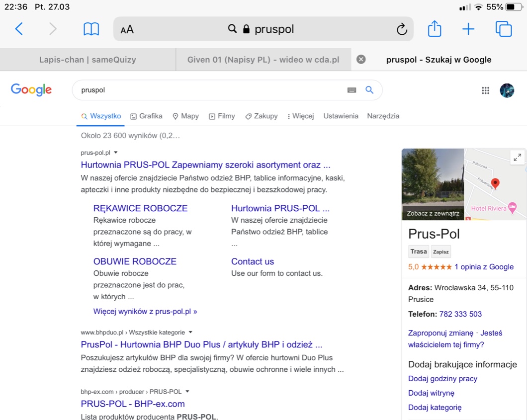Viewport: 527px width, 420px height.
Task: Click the blue search magnifier icon
Action: click(369, 90)
